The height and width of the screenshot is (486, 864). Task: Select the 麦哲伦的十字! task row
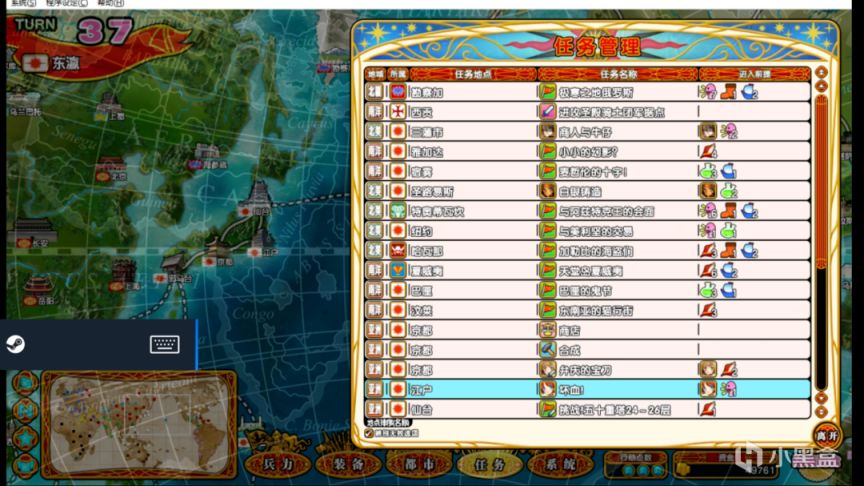click(587, 171)
